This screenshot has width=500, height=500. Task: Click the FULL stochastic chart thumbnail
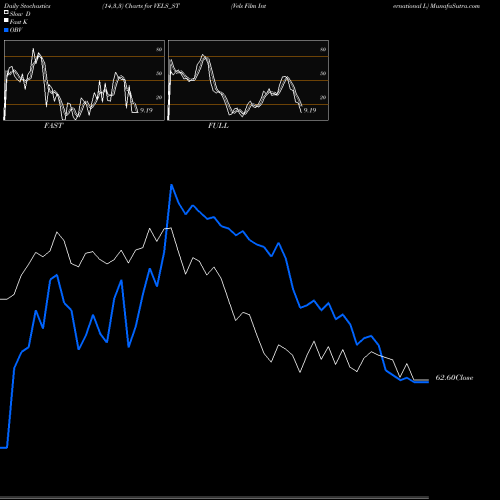(248, 80)
